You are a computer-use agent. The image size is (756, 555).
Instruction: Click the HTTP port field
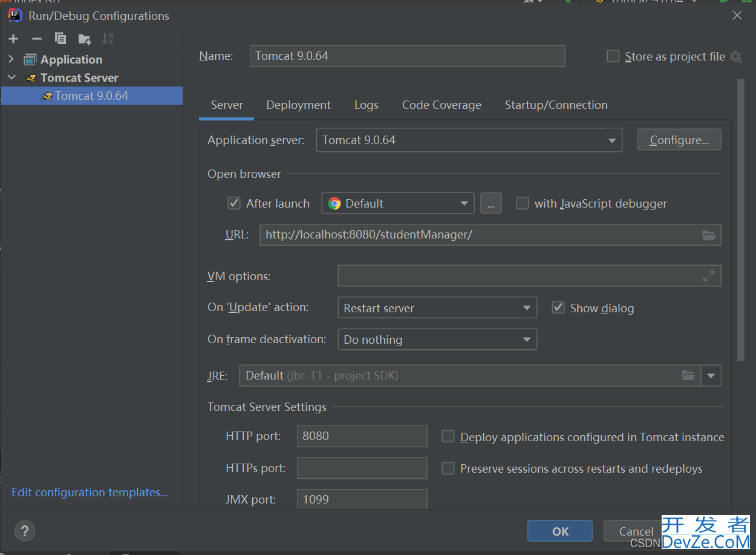coord(362,436)
